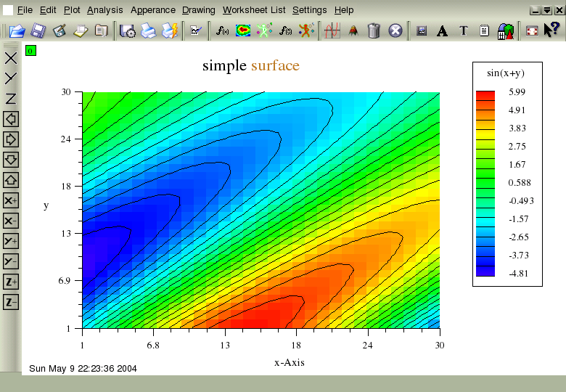Shift plot up with up arrow button

11,180
